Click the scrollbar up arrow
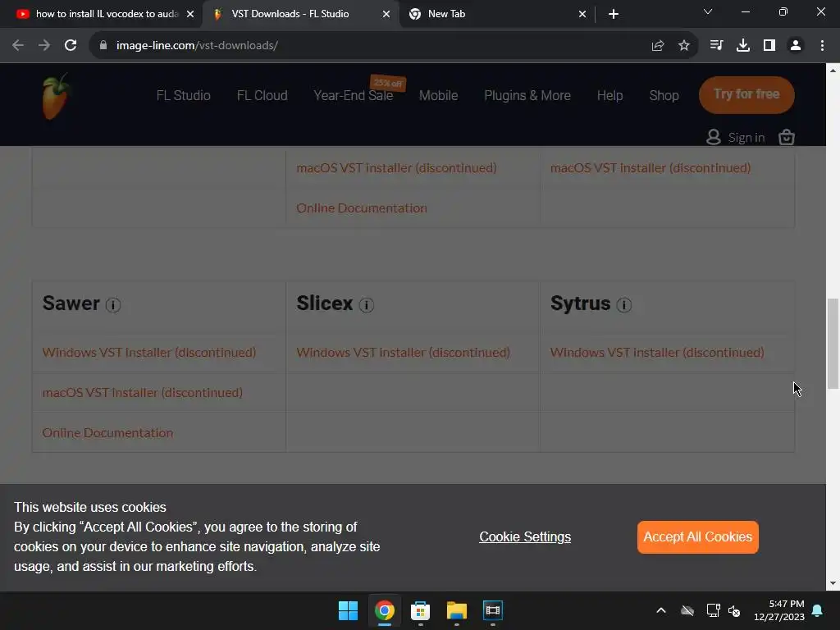The image size is (840, 630). (x=833, y=71)
